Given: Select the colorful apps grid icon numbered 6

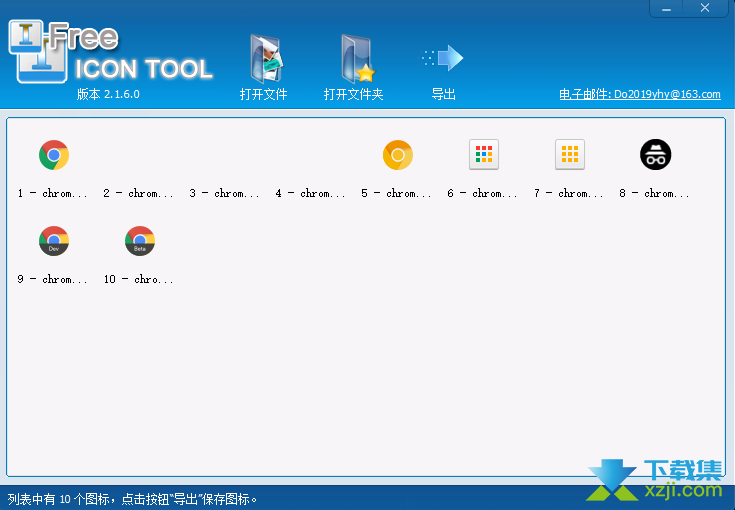Looking at the screenshot, I should pyautogui.click(x=484, y=154).
